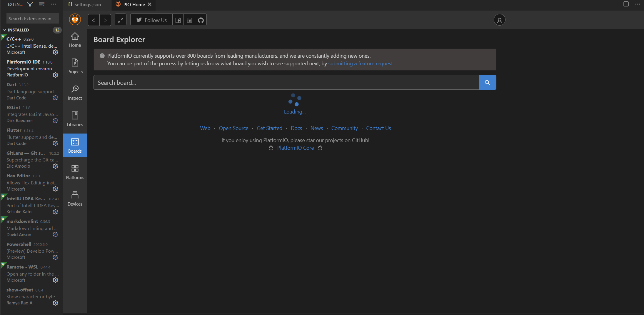Open the Devices panel

75,198
